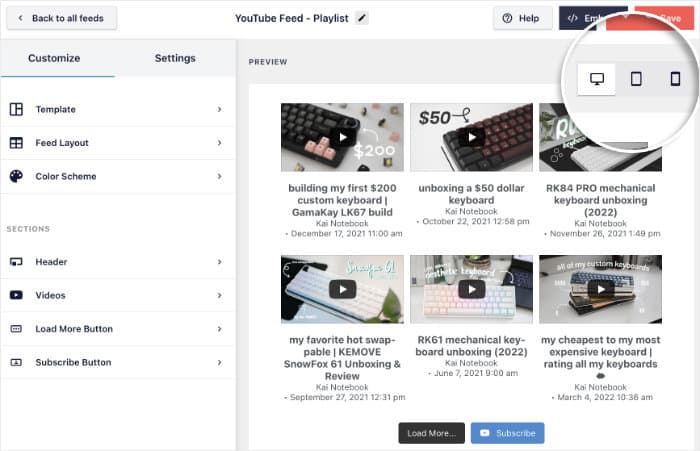The height and width of the screenshot is (451, 700).
Task: Play the KEMOVE SnowFox 61 video
Action: pos(342,289)
